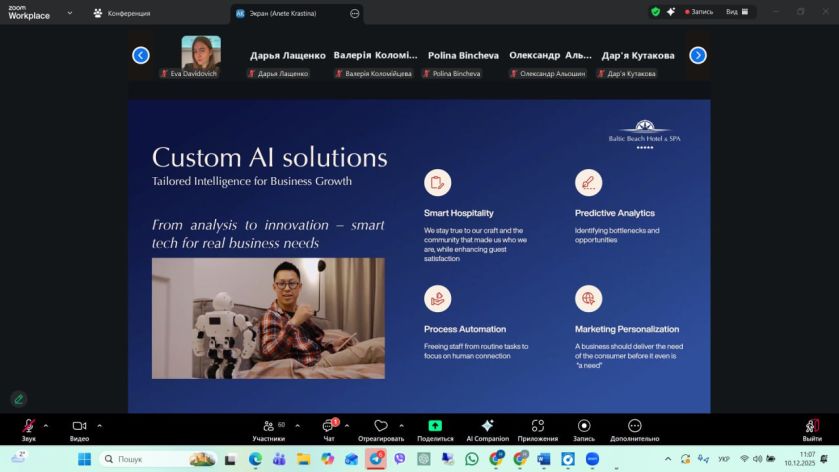Switch to the Конференция tab
The image size is (839, 472).
click(x=123, y=13)
